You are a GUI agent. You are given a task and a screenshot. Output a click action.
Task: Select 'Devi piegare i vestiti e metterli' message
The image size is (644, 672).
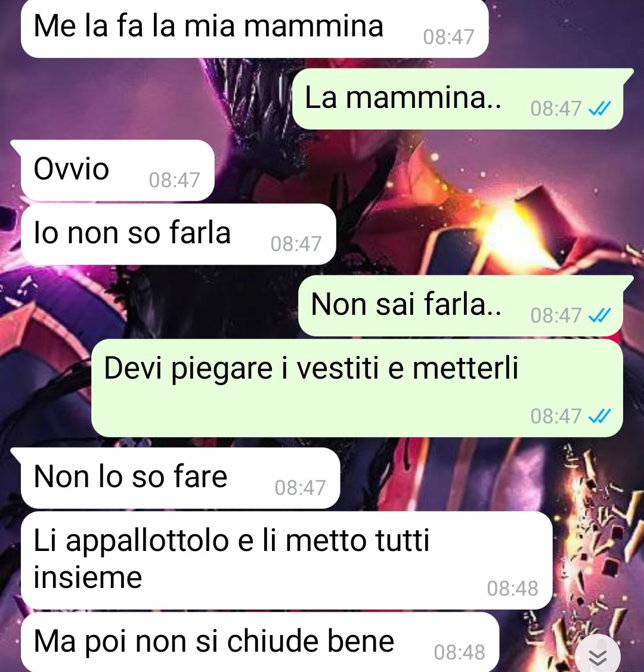pyautogui.click(x=357, y=388)
